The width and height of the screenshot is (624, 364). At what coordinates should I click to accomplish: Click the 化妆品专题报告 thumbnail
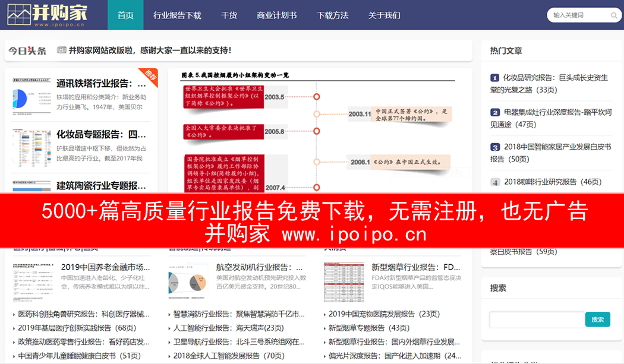[31, 148]
